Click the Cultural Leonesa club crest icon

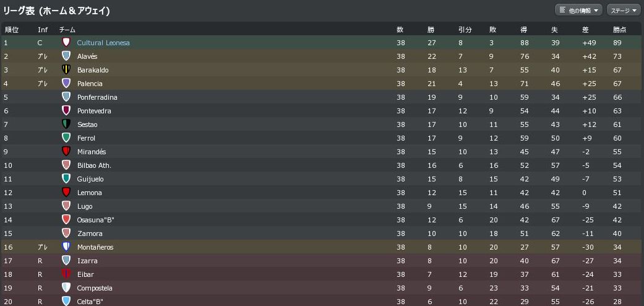point(66,43)
